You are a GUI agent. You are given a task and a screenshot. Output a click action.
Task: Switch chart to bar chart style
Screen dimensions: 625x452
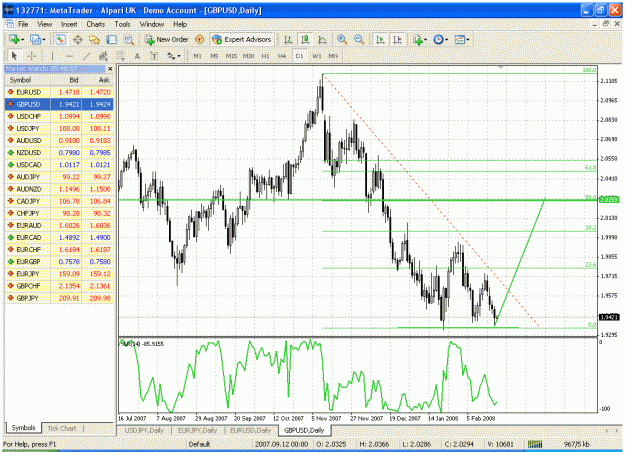pyautogui.click(x=288, y=39)
